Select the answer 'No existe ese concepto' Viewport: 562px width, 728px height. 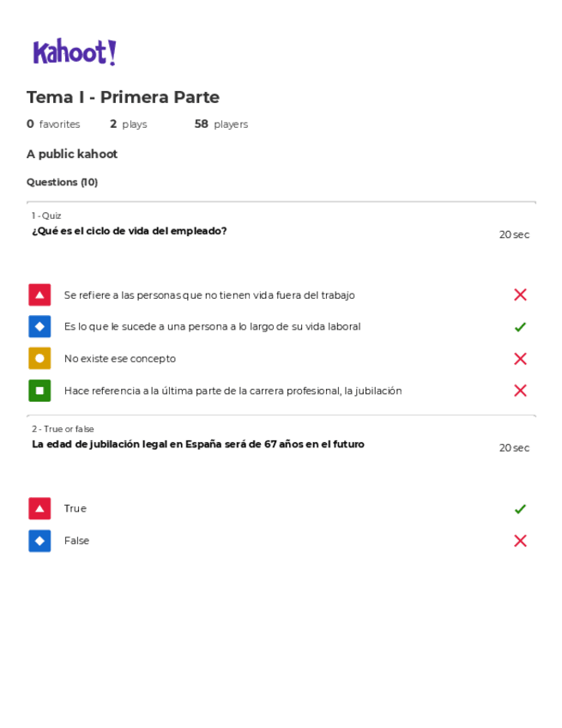(119, 359)
